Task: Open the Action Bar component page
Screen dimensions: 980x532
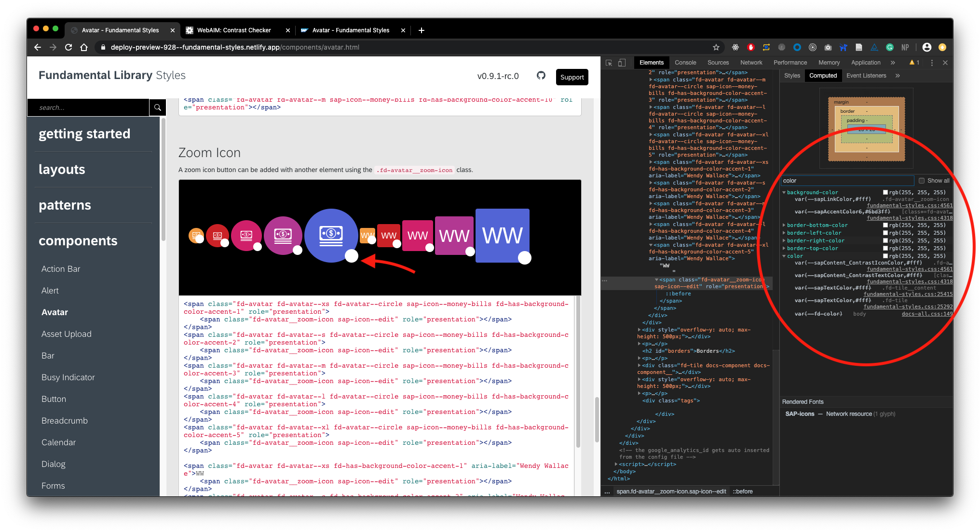Action: click(x=61, y=269)
